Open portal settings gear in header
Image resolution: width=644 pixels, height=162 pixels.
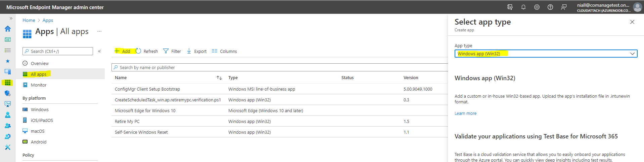(x=537, y=7)
